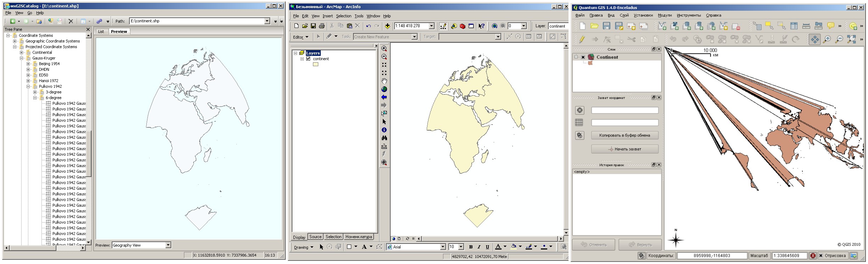Click the continent layer color swatch in ArcMap

point(315,64)
